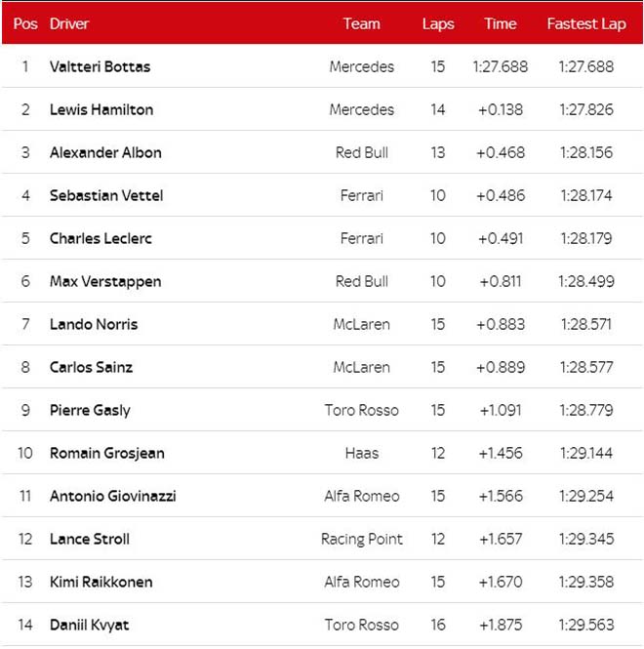Click Pierre Gasly's name

[x=90, y=411]
